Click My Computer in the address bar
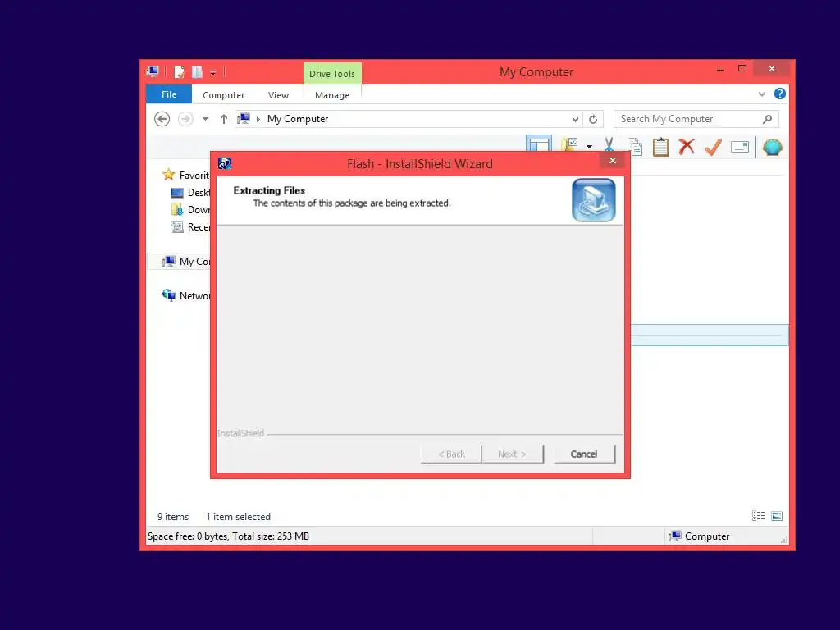The width and height of the screenshot is (840, 630). pos(297,119)
